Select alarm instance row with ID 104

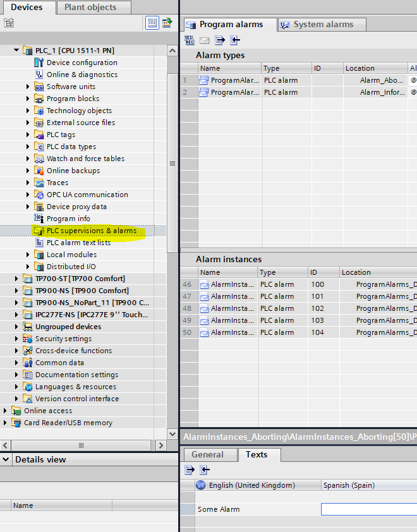299,332
